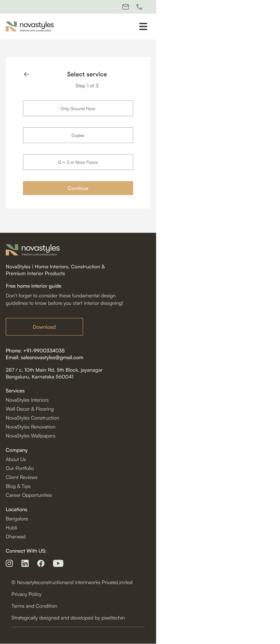Visit the Wall Decor & Flooring link
280x644 pixels.
point(30,409)
